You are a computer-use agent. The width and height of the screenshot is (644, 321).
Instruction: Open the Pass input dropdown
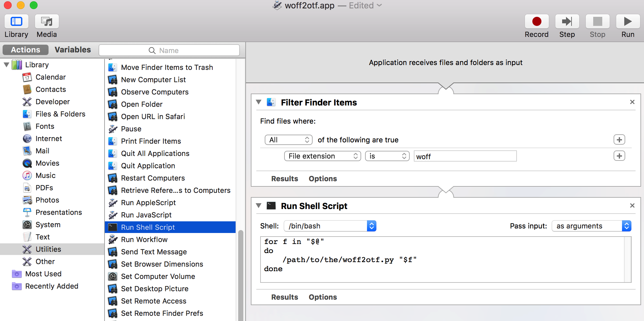[x=592, y=226]
